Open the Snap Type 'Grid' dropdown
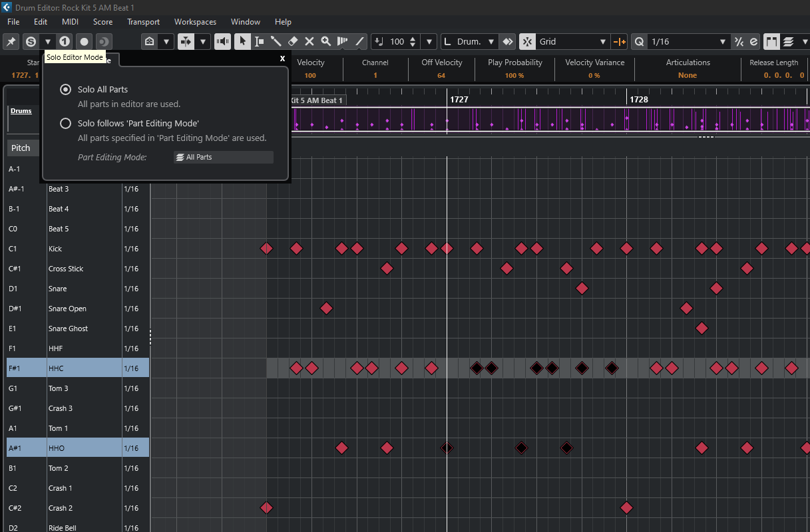Image resolution: width=810 pixels, height=532 pixels. (572, 41)
